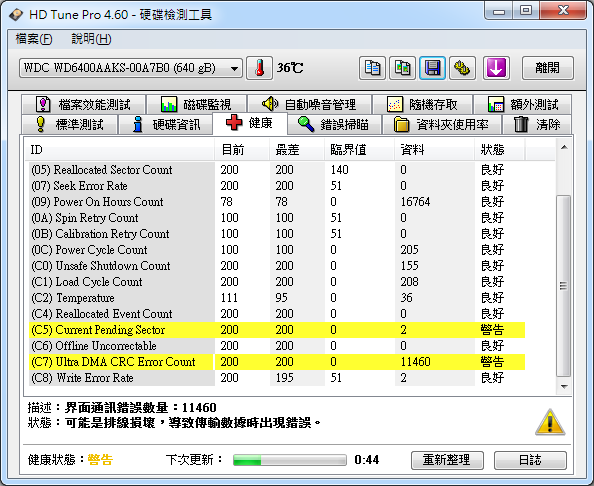
Task: Select the (0C) Power Cycle Count row
Action: tap(277, 250)
